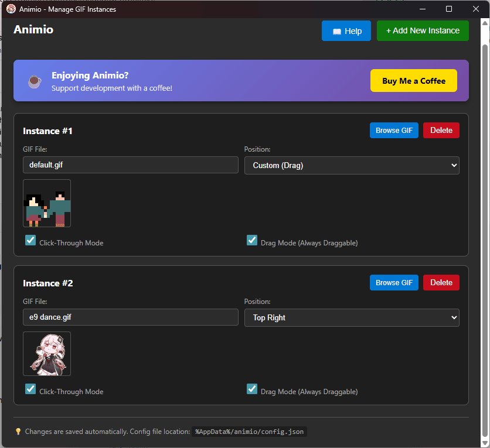Uncheck Click-Through Mode for Instance #2
Screen dimensions: 490x448
(x=30, y=389)
